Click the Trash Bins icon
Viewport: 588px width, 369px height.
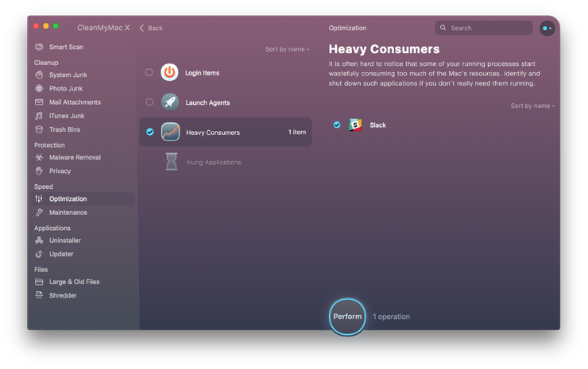coord(39,129)
